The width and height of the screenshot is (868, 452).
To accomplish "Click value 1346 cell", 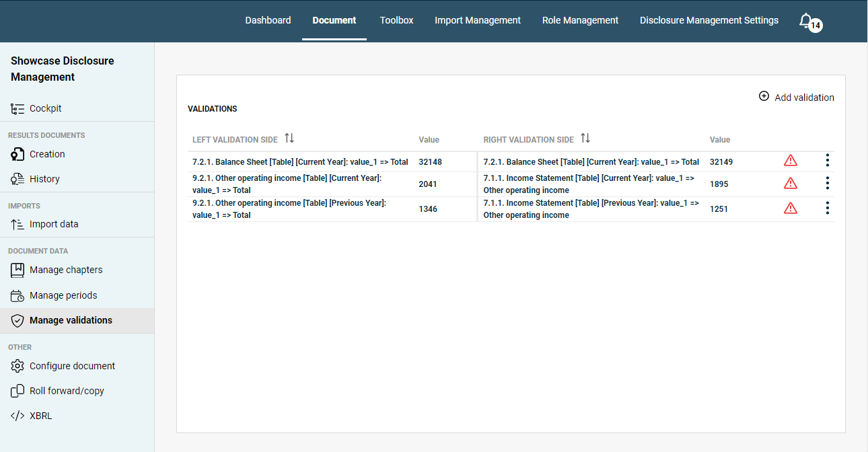I will pos(427,209).
